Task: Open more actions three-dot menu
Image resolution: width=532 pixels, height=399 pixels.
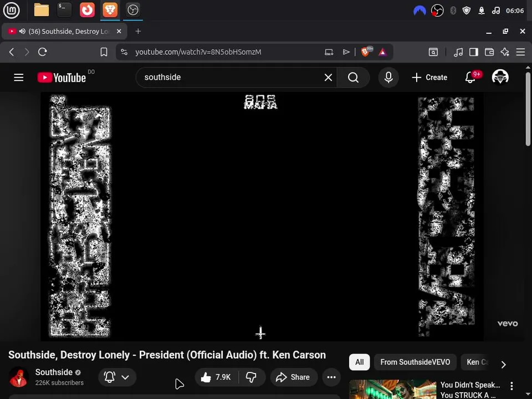Action: [331, 377]
